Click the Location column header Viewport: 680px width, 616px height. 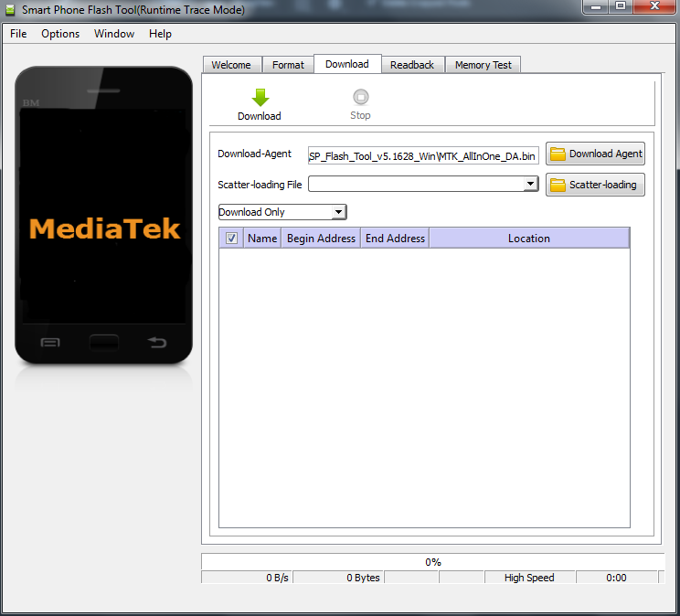pos(529,239)
